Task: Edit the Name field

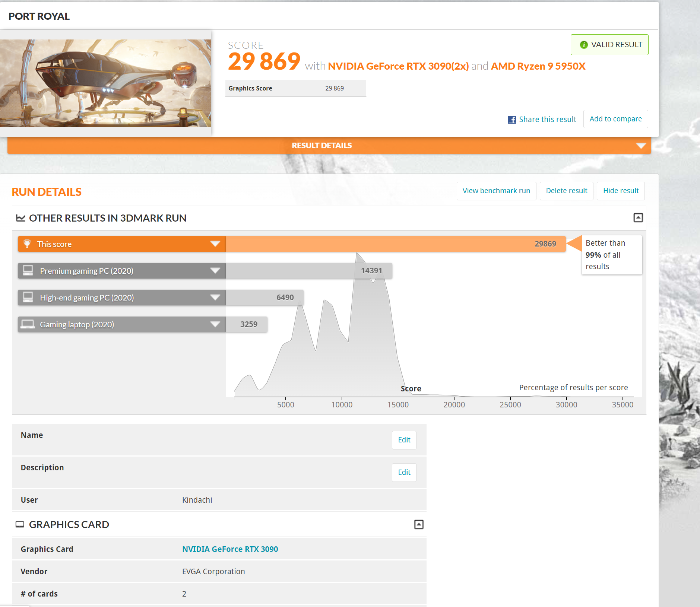Action: pos(404,440)
